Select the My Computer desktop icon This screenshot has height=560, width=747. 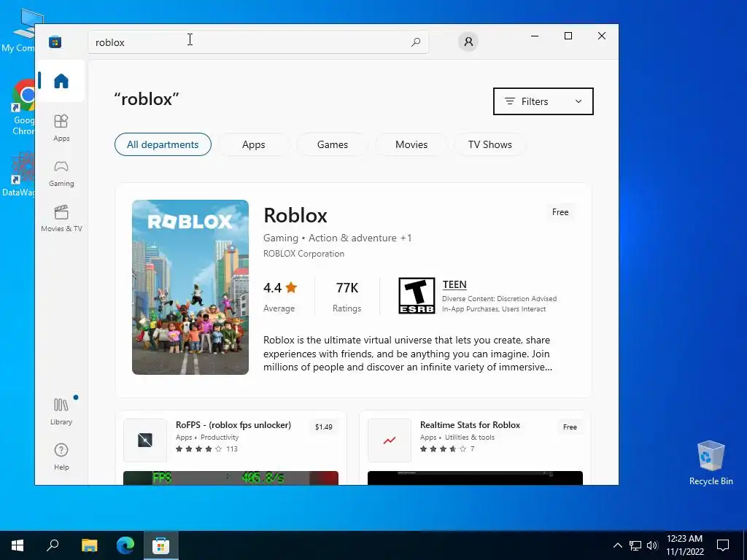tap(22, 31)
